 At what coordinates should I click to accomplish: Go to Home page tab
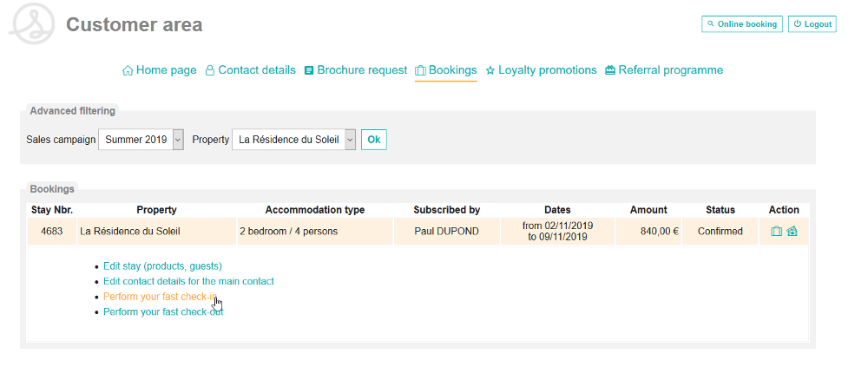[160, 70]
